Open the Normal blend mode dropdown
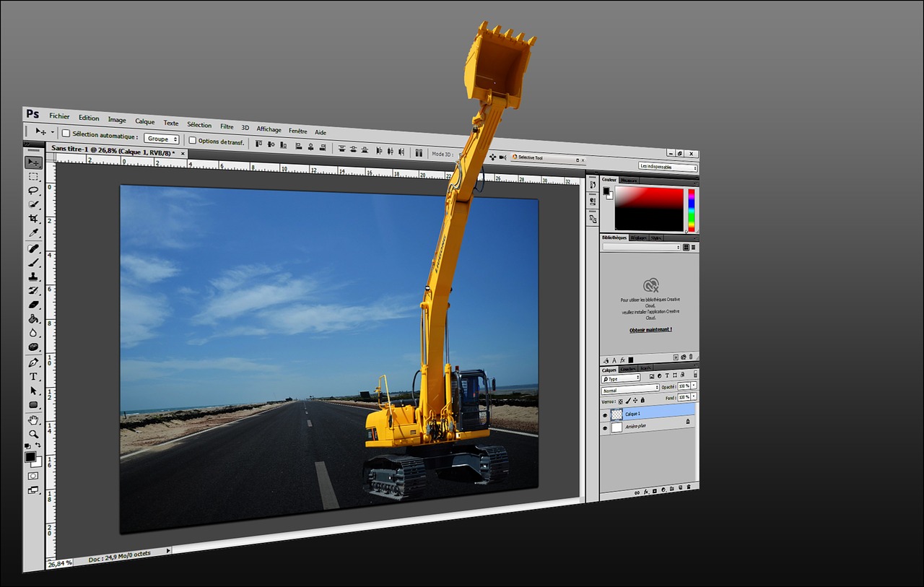Viewport: 924px width, 587px height. point(630,390)
